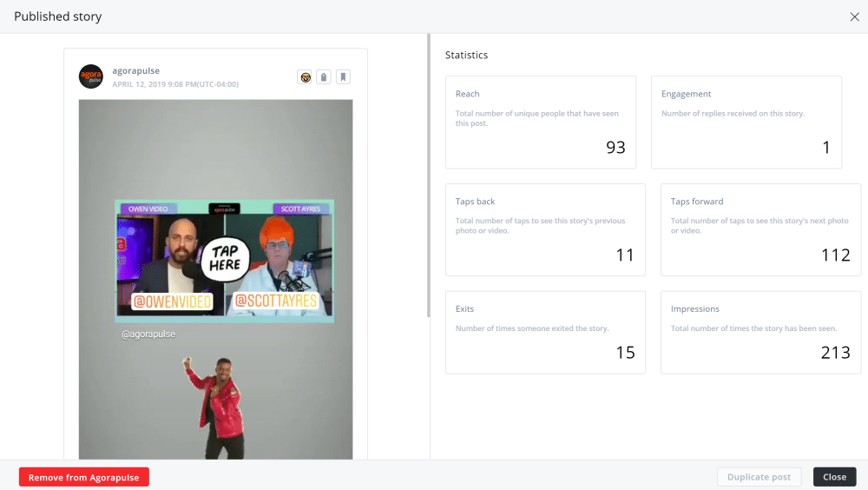Click the dark Close button
868x490 pixels.
[x=835, y=477]
